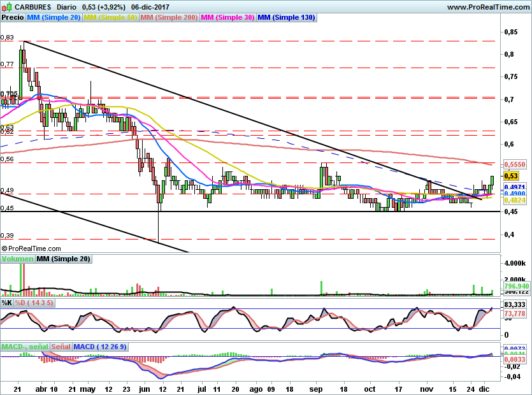
Task: Click the yellow 0,53 current price tag
Action: pos(511,176)
